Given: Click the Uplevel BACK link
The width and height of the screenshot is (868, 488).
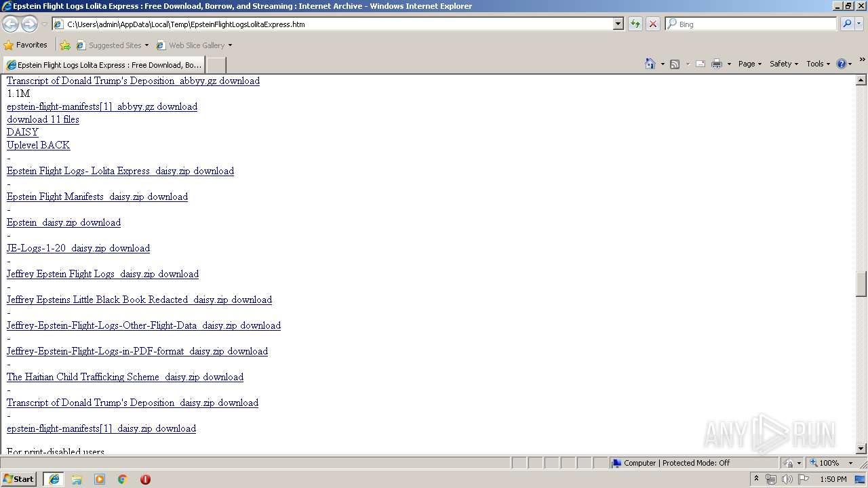Looking at the screenshot, I should click(38, 145).
